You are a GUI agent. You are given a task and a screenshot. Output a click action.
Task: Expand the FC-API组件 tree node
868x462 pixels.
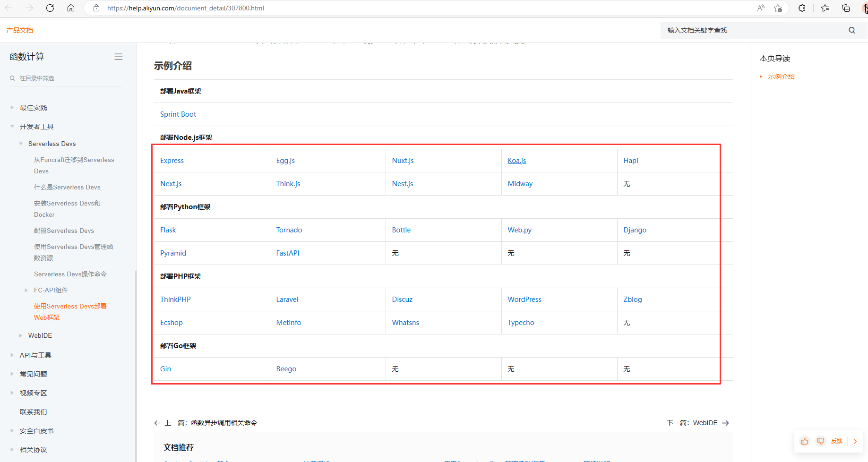26,290
